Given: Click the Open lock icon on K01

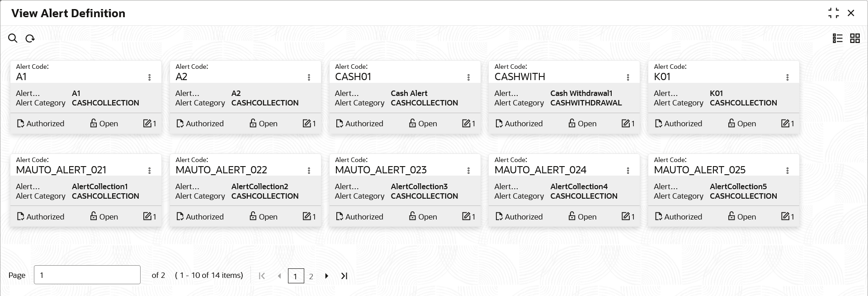Looking at the screenshot, I should click(x=731, y=123).
